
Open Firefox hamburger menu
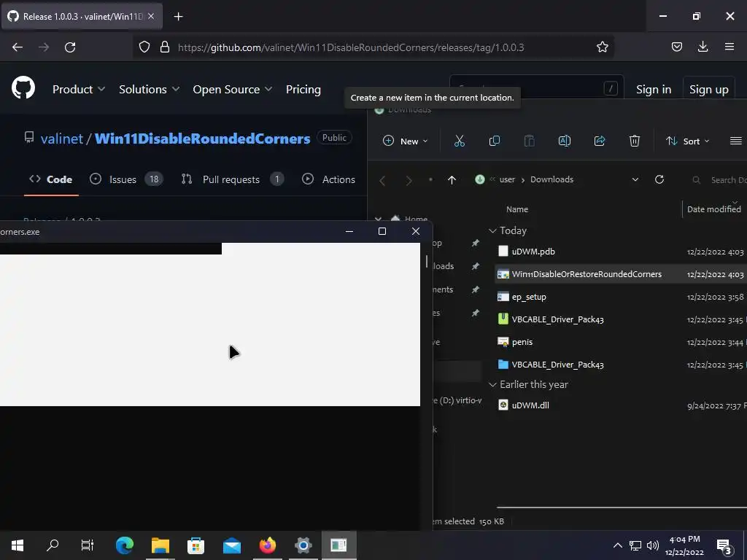[x=729, y=47]
